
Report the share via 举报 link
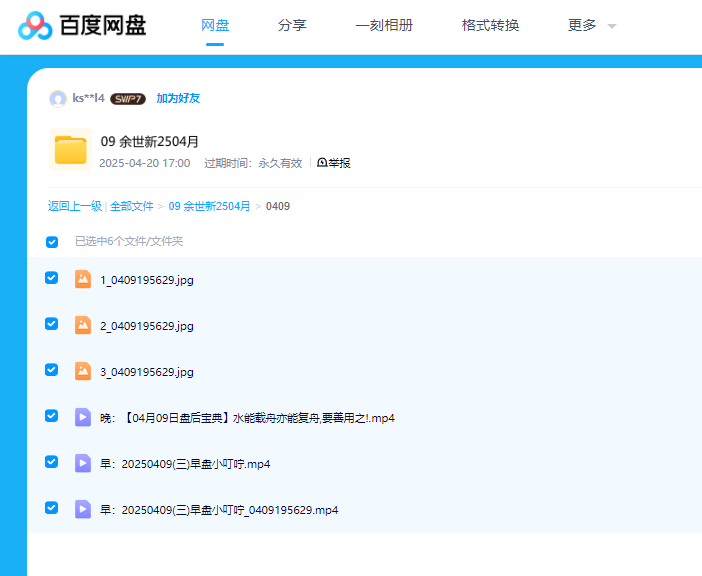pos(334,163)
